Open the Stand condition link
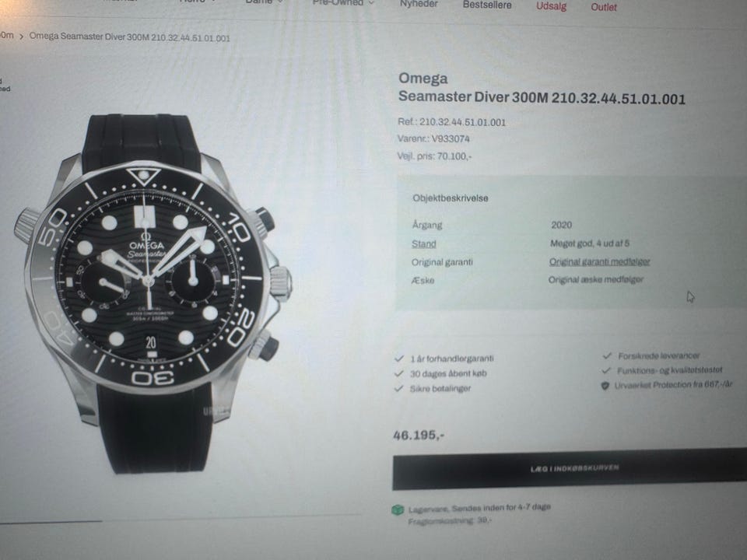 click(x=423, y=243)
